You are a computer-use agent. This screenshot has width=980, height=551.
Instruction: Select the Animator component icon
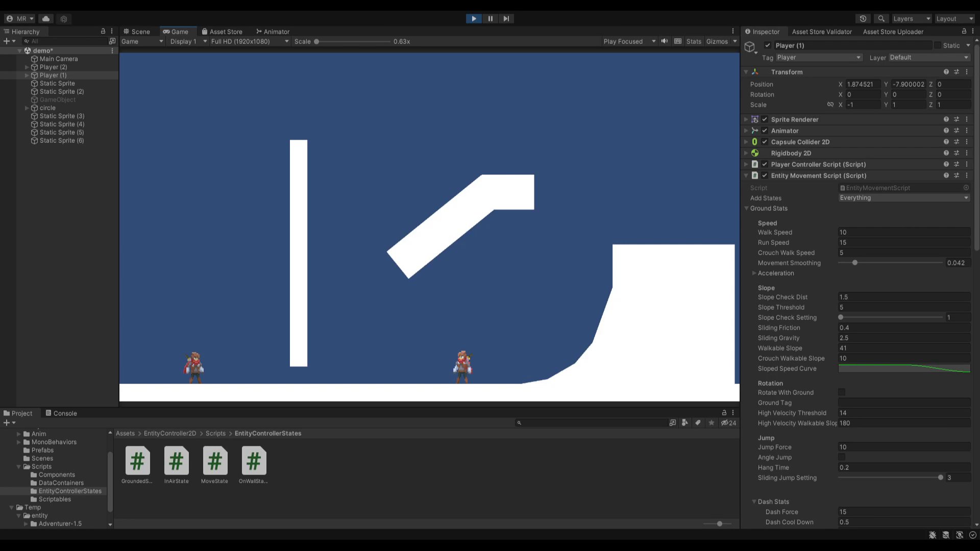(x=754, y=131)
